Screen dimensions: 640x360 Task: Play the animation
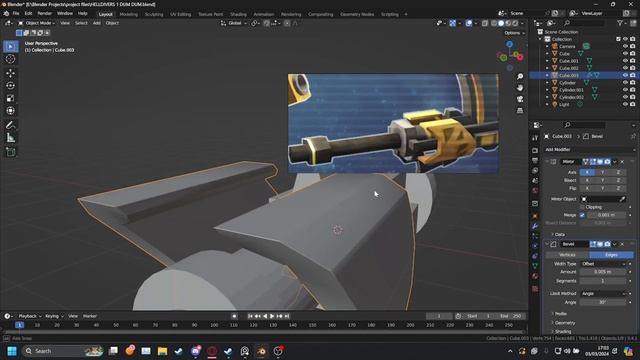272,316
